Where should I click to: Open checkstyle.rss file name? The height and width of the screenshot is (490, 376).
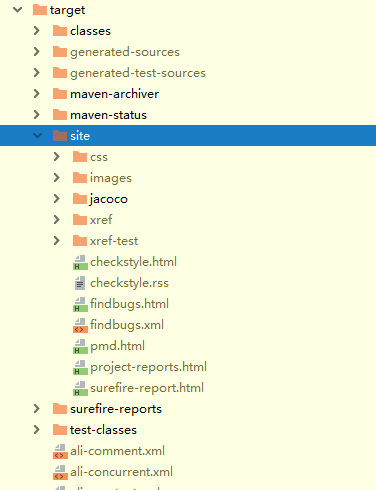(x=129, y=283)
